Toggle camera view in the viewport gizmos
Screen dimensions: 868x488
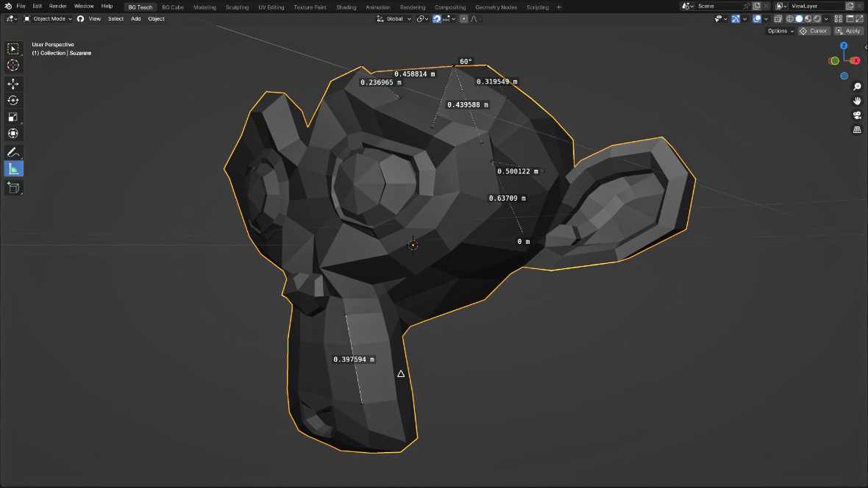pyautogui.click(x=857, y=115)
